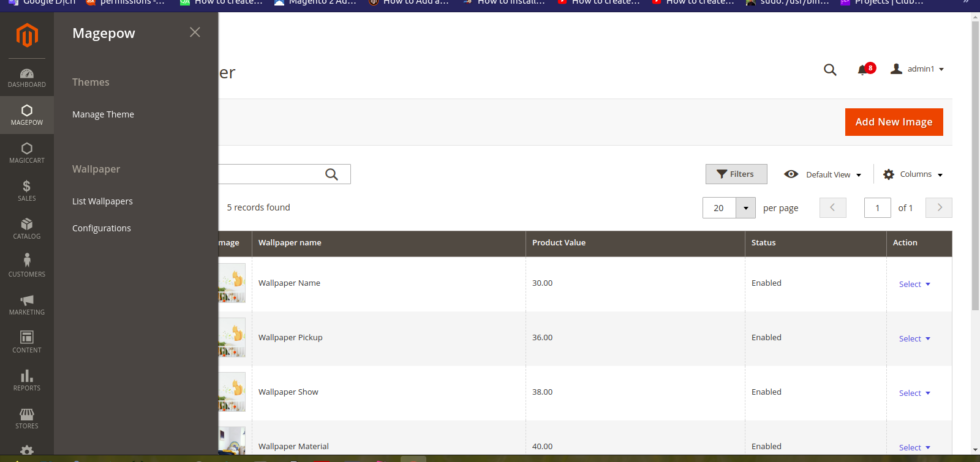Click the Filters button
This screenshot has height=462, width=980.
tap(736, 174)
